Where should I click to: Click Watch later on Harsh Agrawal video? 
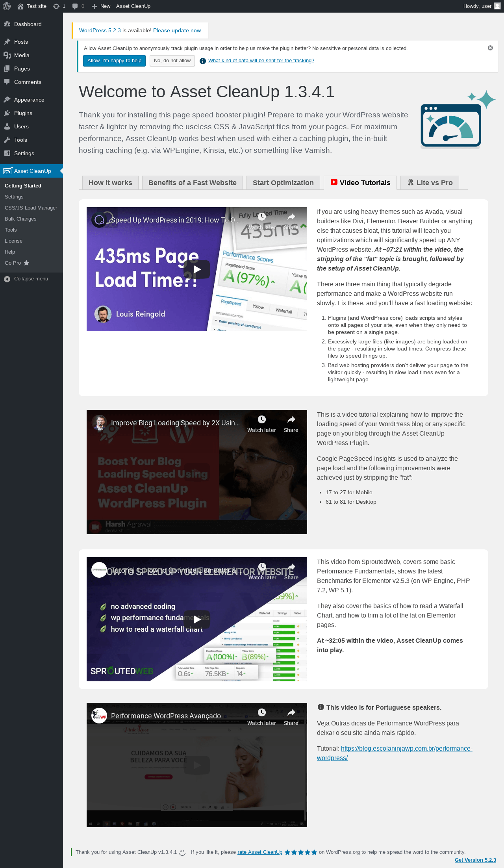pyautogui.click(x=261, y=424)
